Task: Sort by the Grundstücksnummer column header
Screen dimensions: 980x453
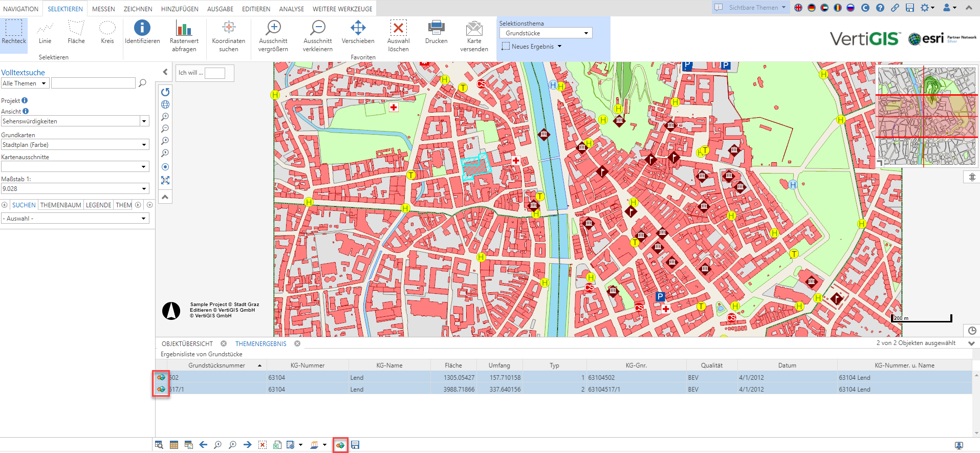Action: [216, 365]
